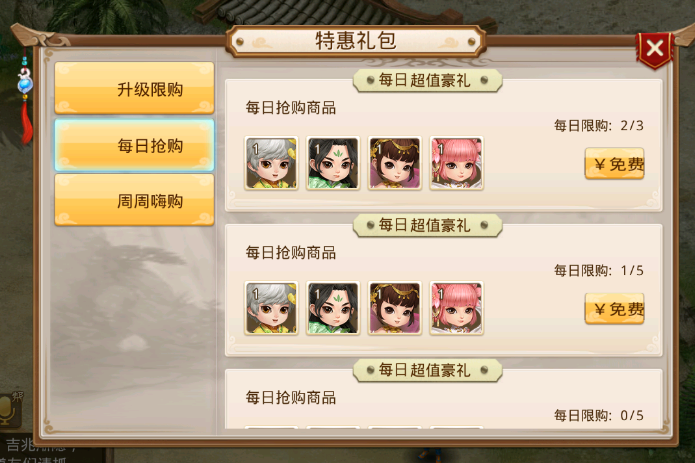The image size is (695, 463).
Task: Tap the blue gourd charm ornament
Action: click(x=25, y=81)
